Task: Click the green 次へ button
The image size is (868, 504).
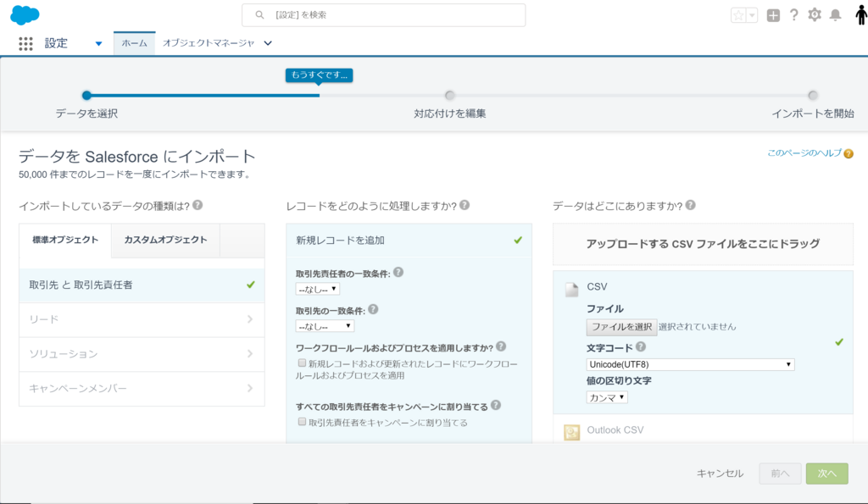Action: (827, 474)
